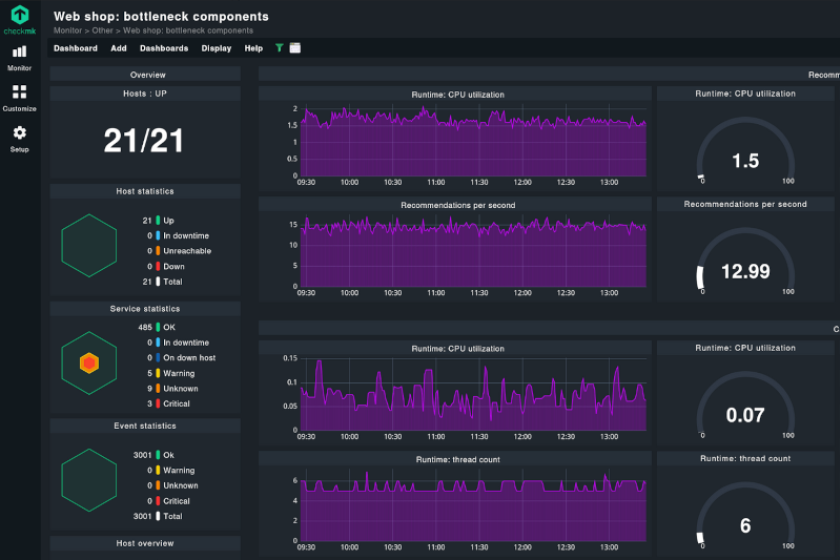Click the Hosts : UP panel title

click(145, 93)
